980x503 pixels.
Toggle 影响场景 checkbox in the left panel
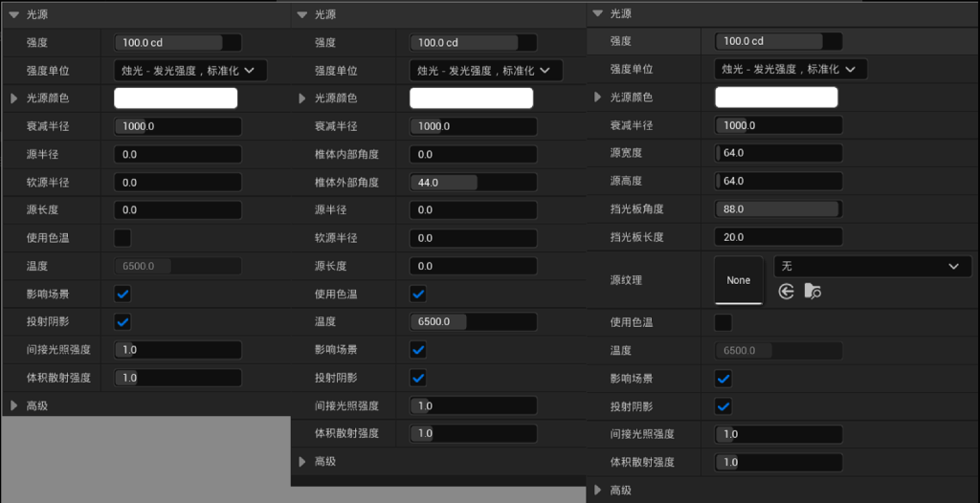tap(122, 294)
